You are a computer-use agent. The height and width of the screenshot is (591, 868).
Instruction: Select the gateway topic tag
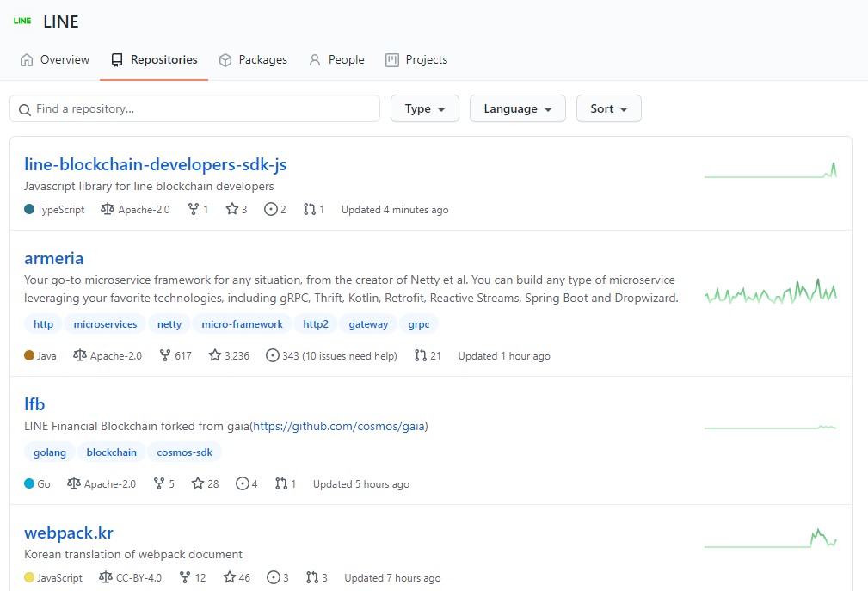pos(368,324)
